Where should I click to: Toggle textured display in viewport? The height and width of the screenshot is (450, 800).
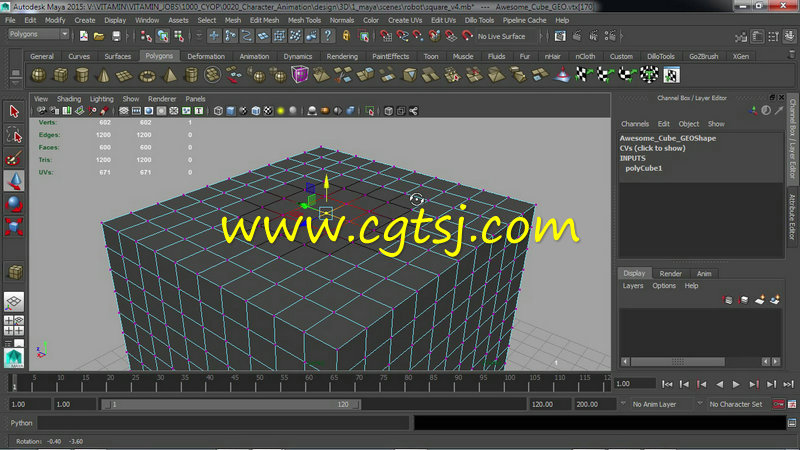(x=268, y=111)
